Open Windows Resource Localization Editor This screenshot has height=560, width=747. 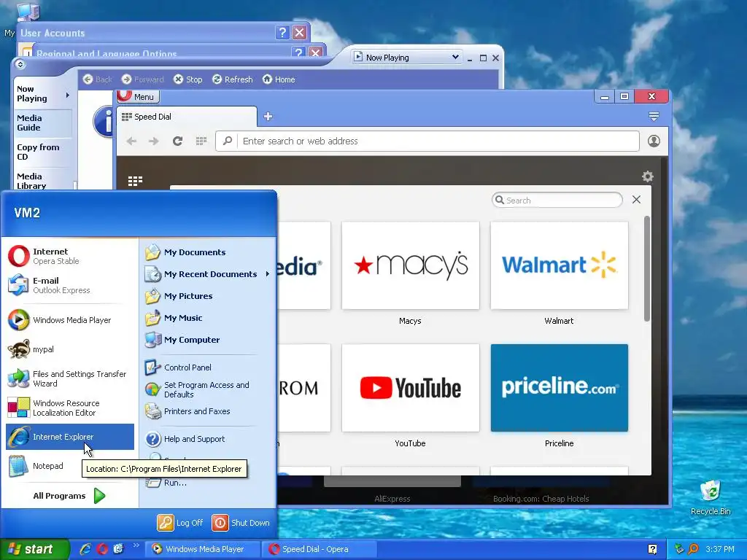(70, 408)
